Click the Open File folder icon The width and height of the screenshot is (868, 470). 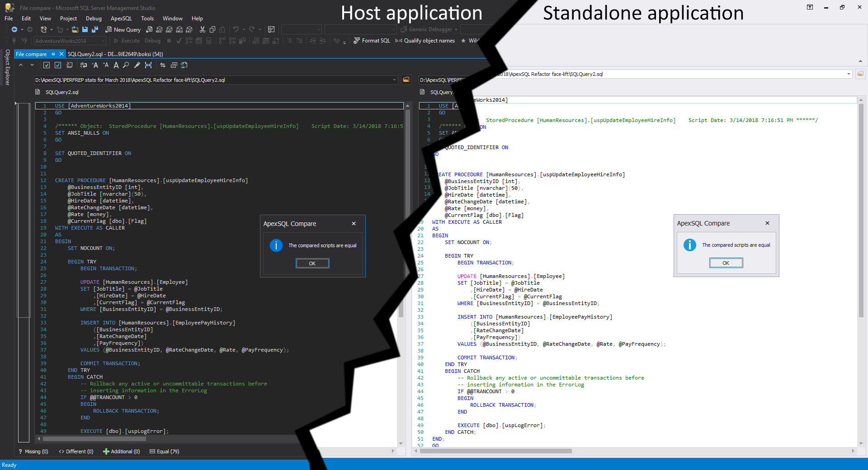point(75,29)
